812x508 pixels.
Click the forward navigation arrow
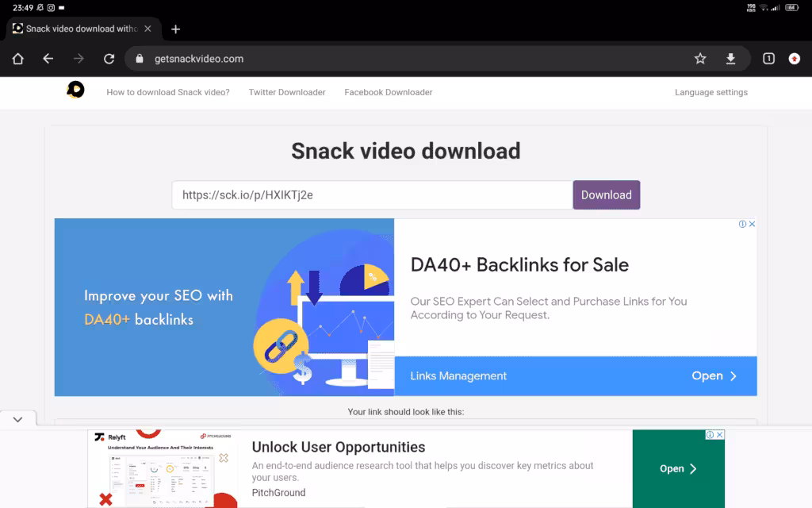click(x=79, y=59)
